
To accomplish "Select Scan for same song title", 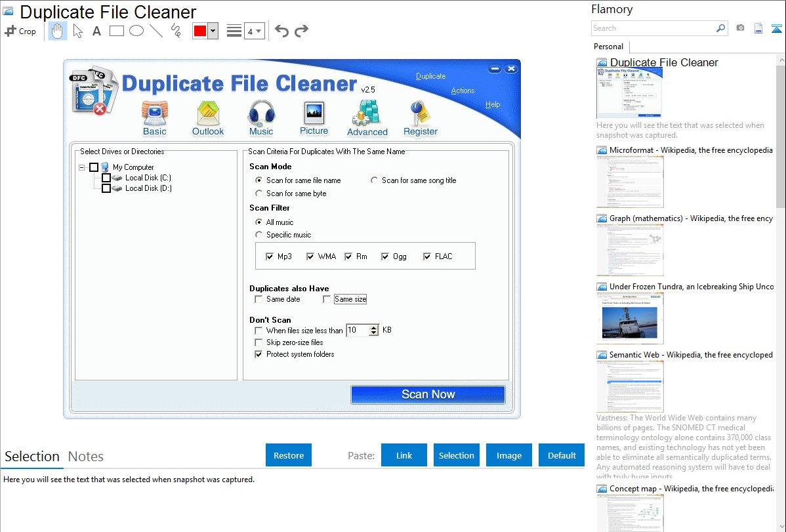I will pos(375,180).
